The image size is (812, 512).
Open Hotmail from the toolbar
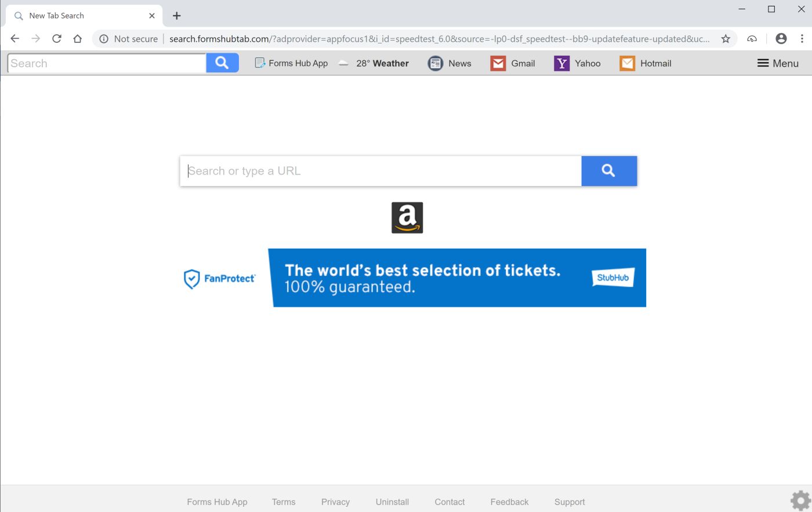[x=645, y=63]
